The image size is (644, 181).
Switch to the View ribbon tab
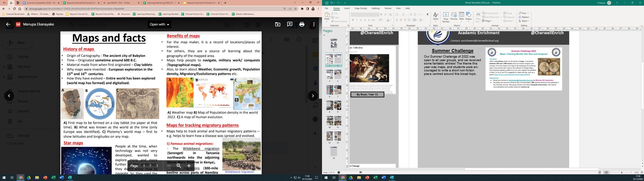398,8
